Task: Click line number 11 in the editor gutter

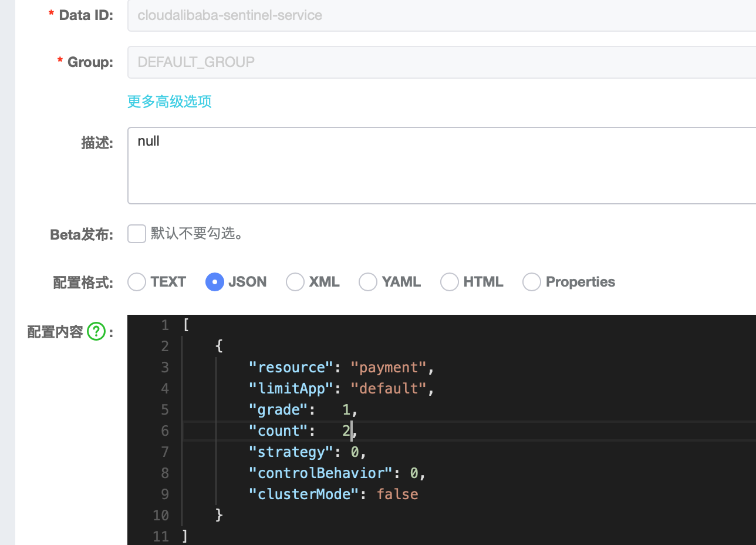Action: (161, 536)
